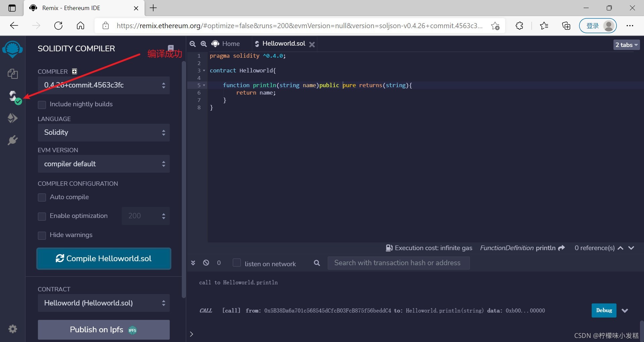Go to next reference arrow
Screen dimensions: 644x342
pyautogui.click(x=631, y=248)
